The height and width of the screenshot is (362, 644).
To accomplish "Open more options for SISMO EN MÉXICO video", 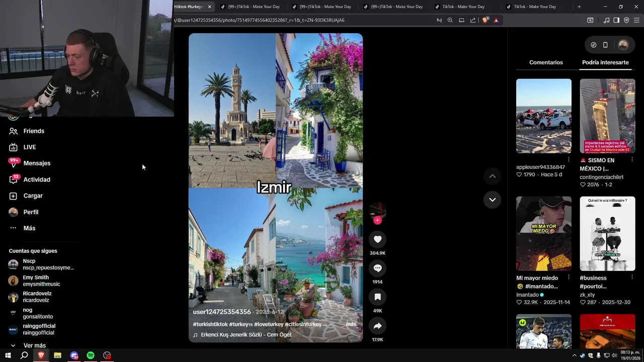I will pos(632,159).
